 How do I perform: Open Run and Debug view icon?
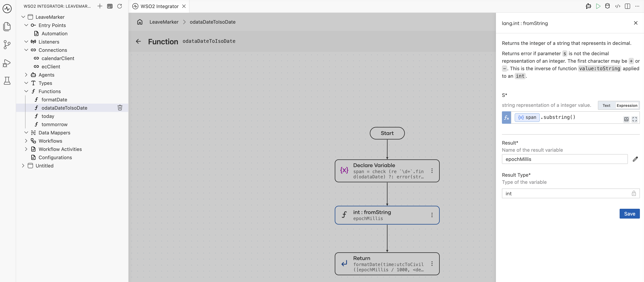tap(7, 63)
